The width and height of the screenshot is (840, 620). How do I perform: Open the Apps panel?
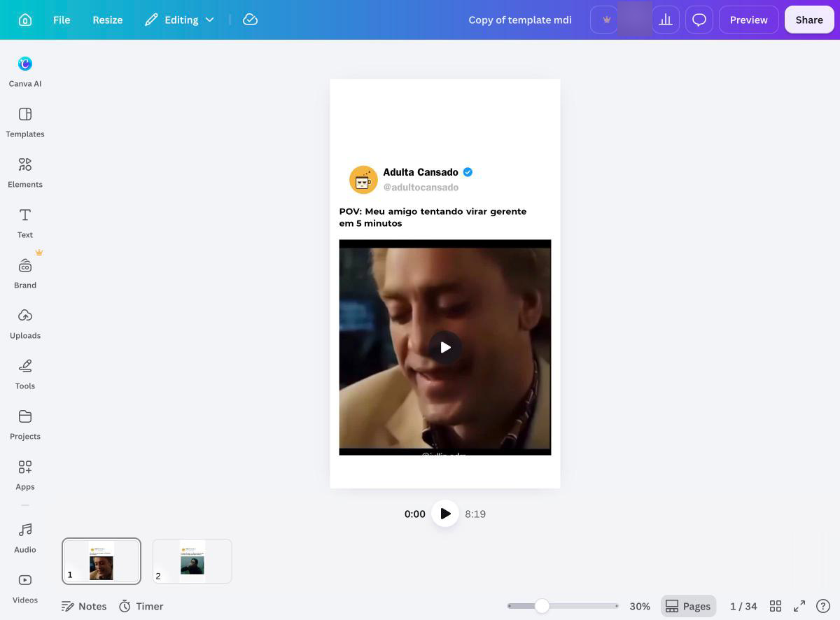[x=25, y=475]
